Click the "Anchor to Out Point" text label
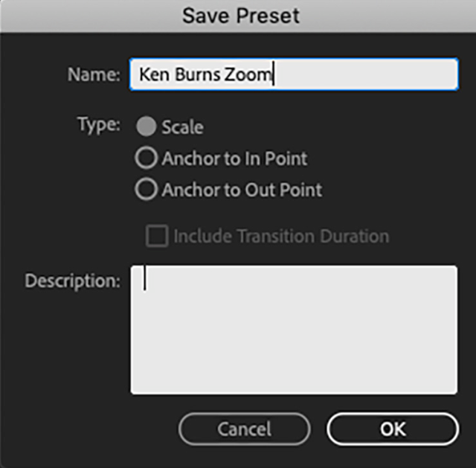The width and height of the screenshot is (476, 468). tap(242, 190)
